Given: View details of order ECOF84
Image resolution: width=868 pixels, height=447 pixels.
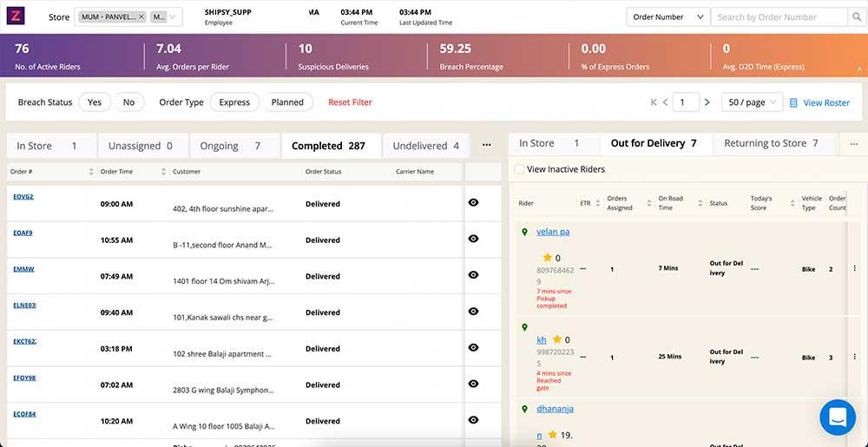Looking at the screenshot, I should [x=473, y=420].
